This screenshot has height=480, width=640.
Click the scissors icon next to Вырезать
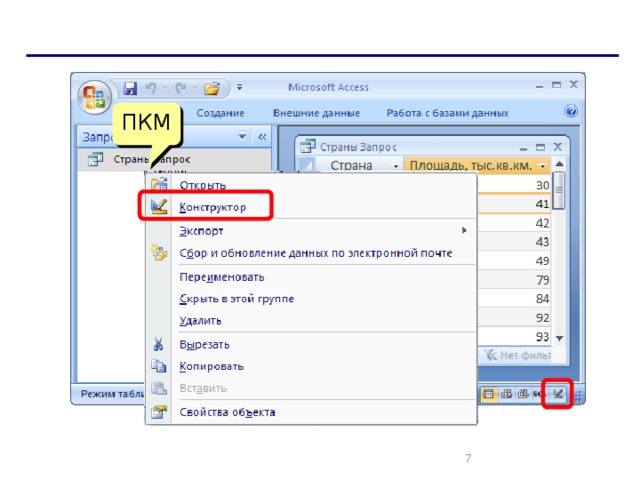[158, 344]
